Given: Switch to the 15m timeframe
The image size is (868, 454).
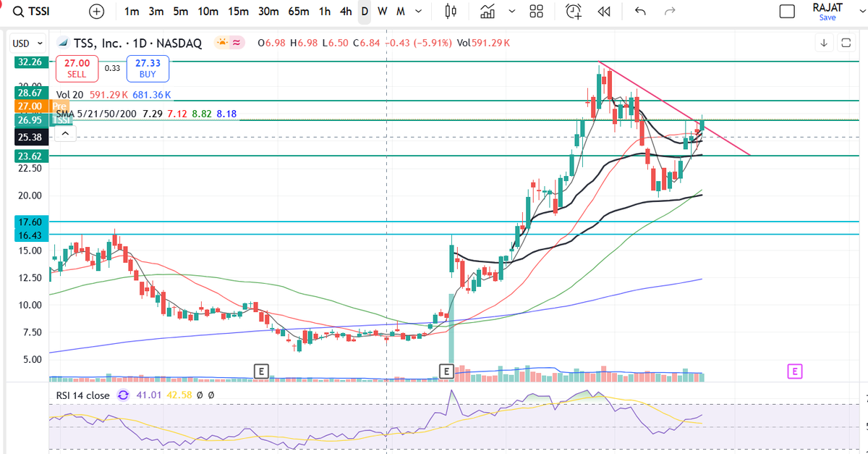Looking at the screenshot, I should 238,12.
